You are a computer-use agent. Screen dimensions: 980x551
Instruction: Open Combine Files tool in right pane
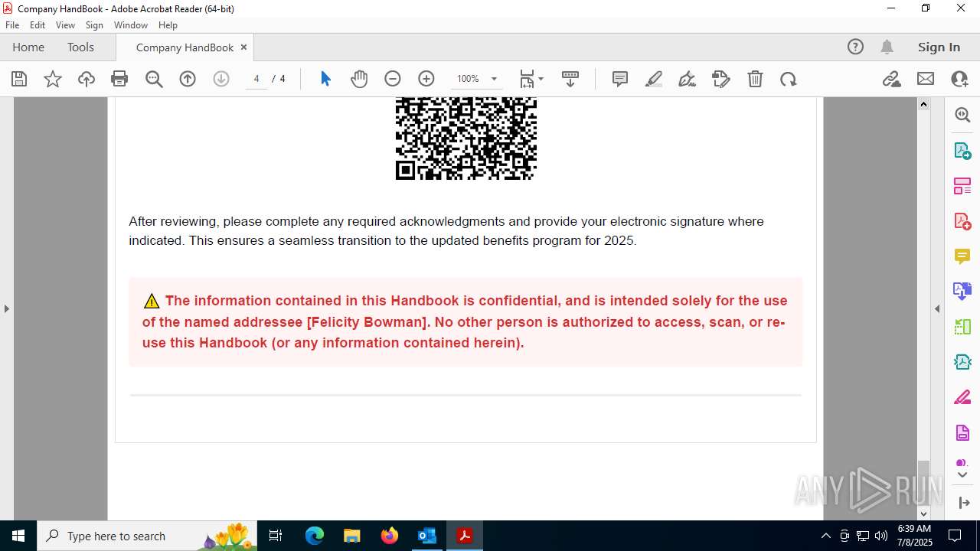pos(962,291)
